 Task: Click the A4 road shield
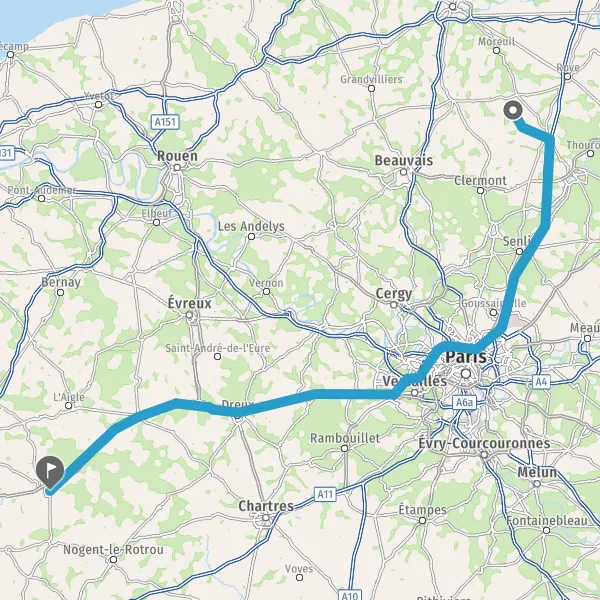[541, 382]
